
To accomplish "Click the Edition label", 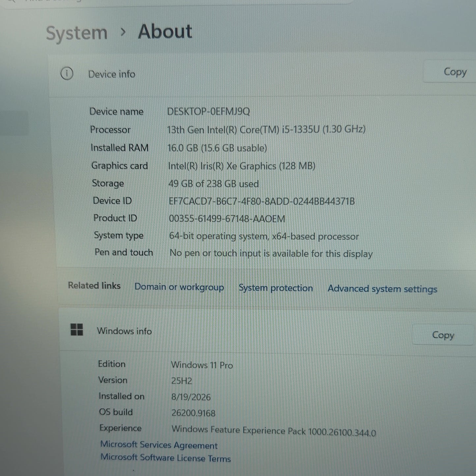I will [112, 364].
